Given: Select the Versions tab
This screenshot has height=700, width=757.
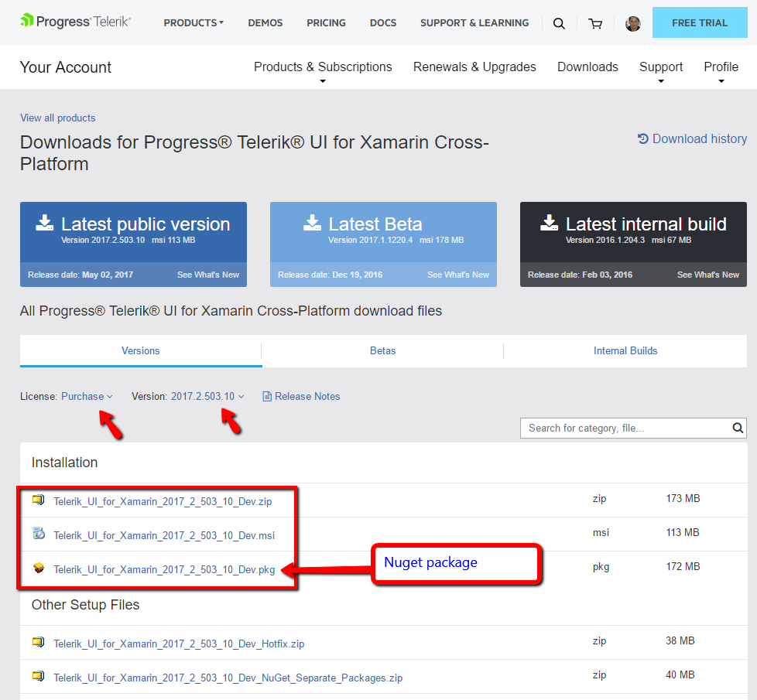Looking at the screenshot, I should coord(141,350).
